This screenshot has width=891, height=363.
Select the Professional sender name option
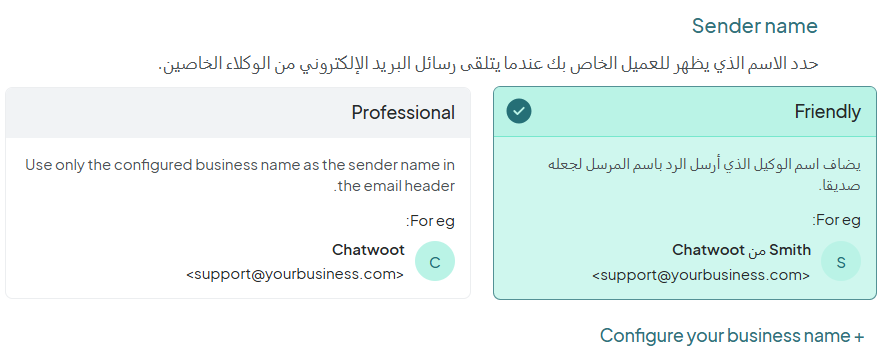[238, 193]
